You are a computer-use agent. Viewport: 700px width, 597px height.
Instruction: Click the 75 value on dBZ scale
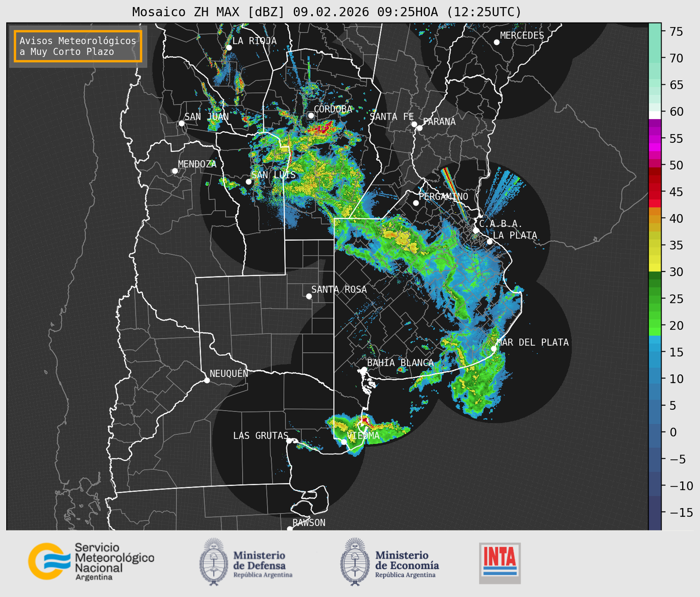click(x=676, y=32)
